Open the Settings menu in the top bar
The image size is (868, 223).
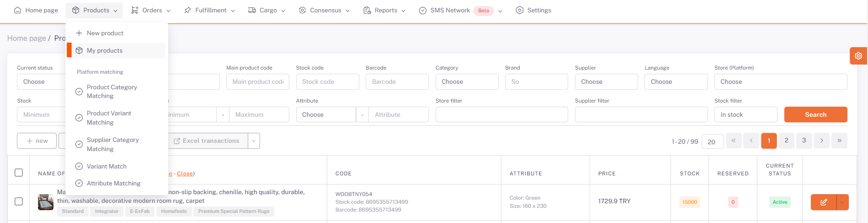pos(533,10)
